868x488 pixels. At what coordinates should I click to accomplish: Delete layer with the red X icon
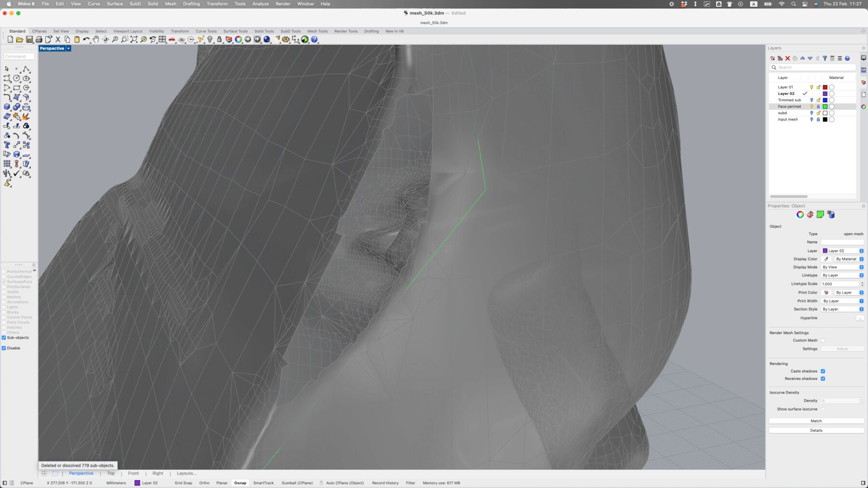pyautogui.click(x=787, y=58)
